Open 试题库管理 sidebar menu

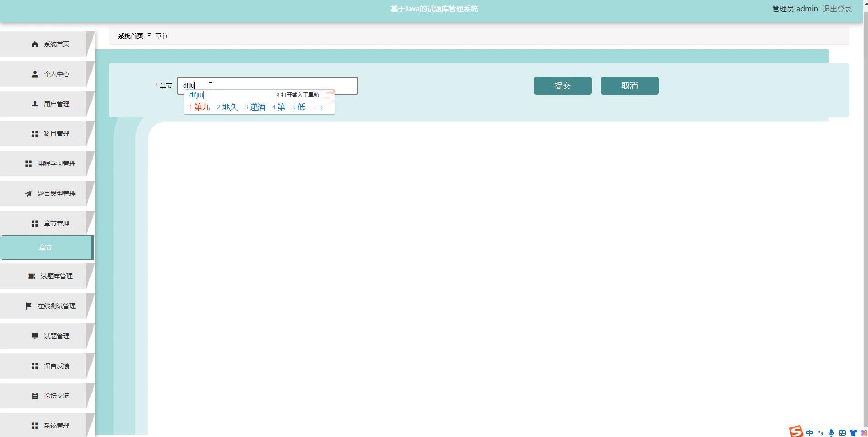pyautogui.click(x=47, y=276)
